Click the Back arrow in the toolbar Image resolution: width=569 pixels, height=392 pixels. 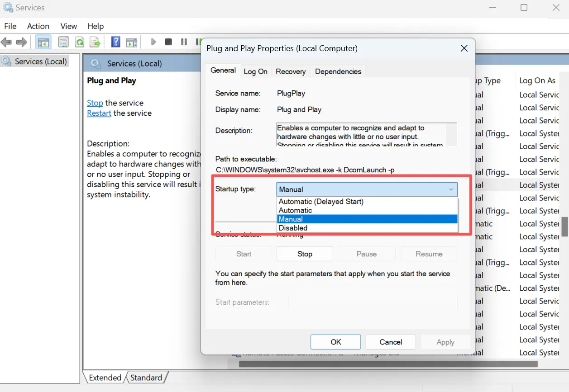pos(6,42)
